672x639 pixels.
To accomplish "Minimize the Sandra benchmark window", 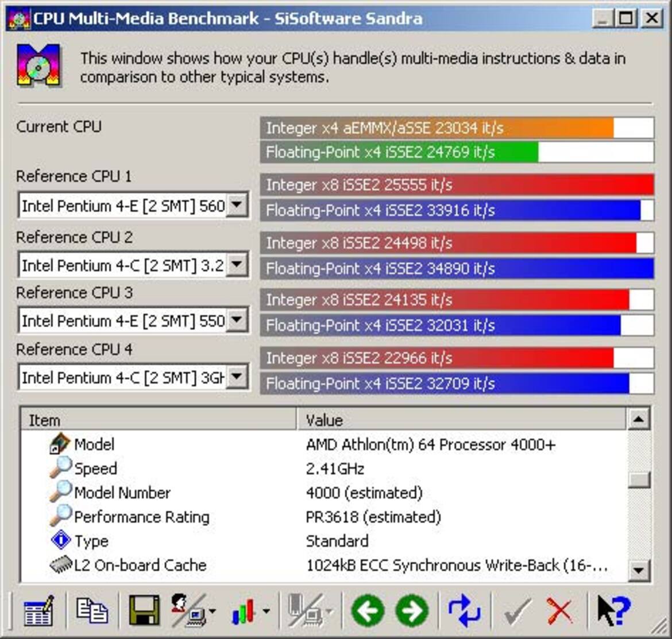I will [x=602, y=18].
